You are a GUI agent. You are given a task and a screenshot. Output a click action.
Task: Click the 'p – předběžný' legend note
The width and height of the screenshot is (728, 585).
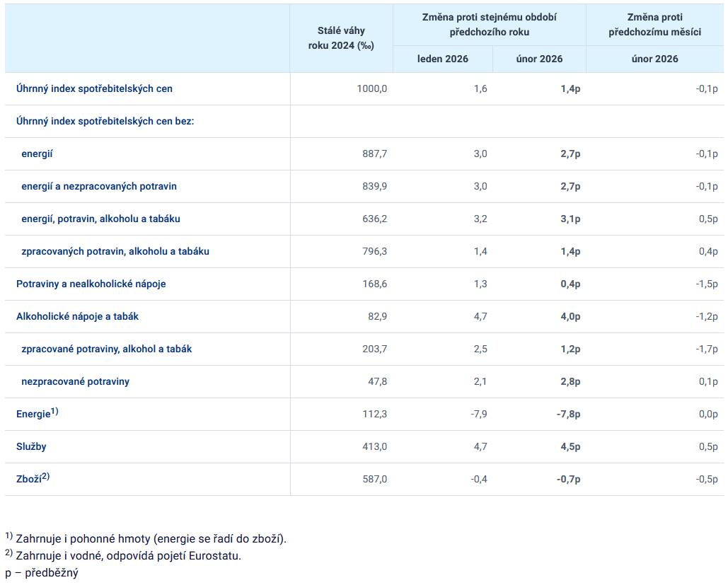tap(42, 573)
